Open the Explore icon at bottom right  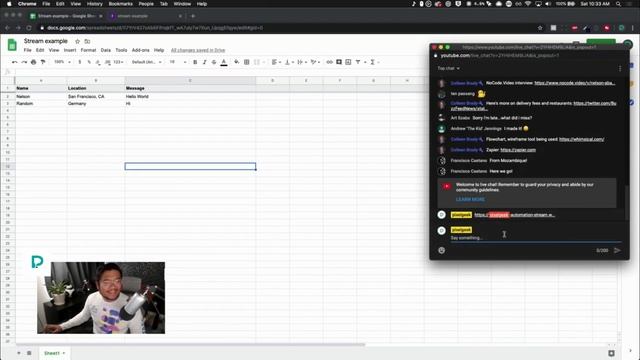click(x=611, y=353)
